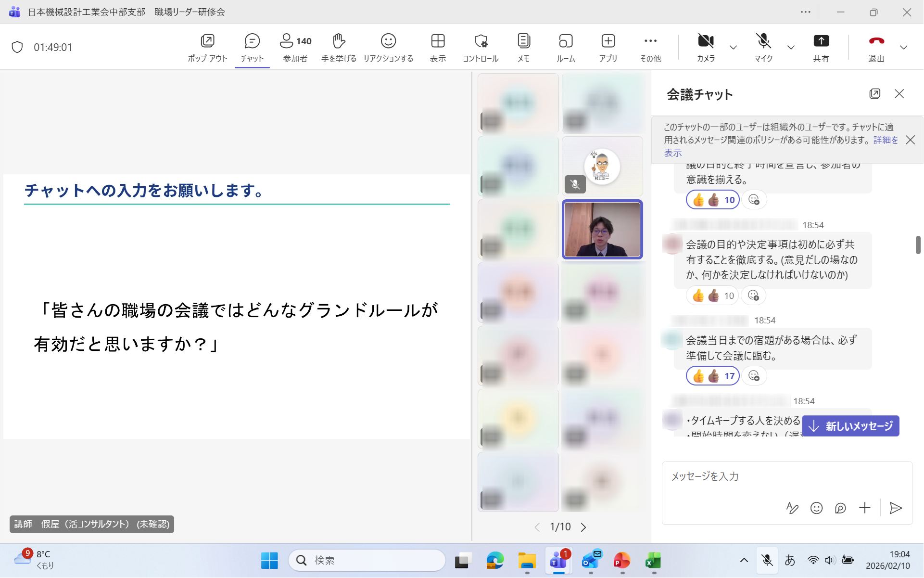Click the send message arrow icon
This screenshot has width=924, height=578.
click(895, 508)
